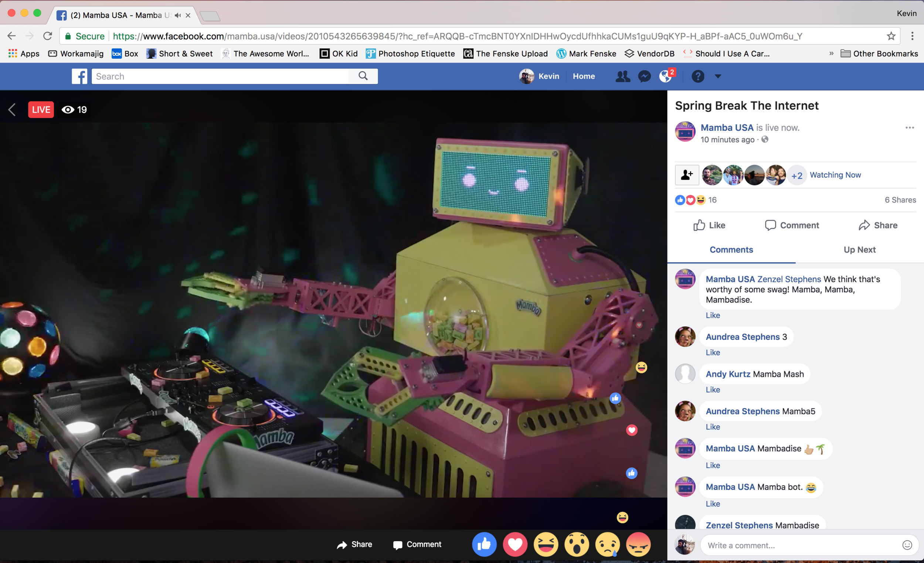Mute the tab via its audio icon
This screenshot has height=563, width=924.
[x=178, y=16]
